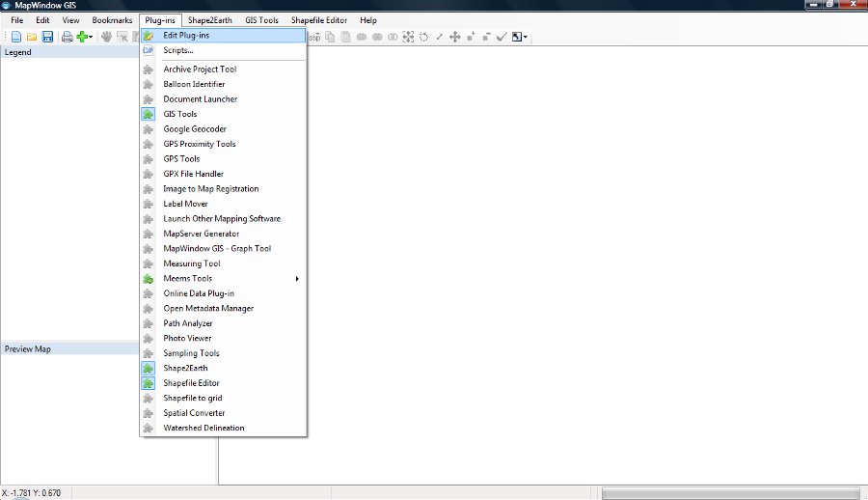Select Open Metadata Manager entry
This screenshot has width=868, height=500.
pyautogui.click(x=223, y=309)
